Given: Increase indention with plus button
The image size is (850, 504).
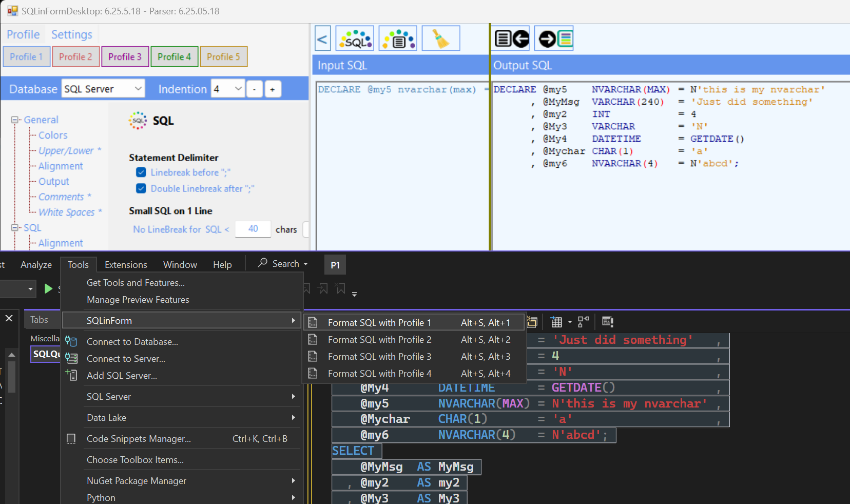Looking at the screenshot, I should point(273,89).
